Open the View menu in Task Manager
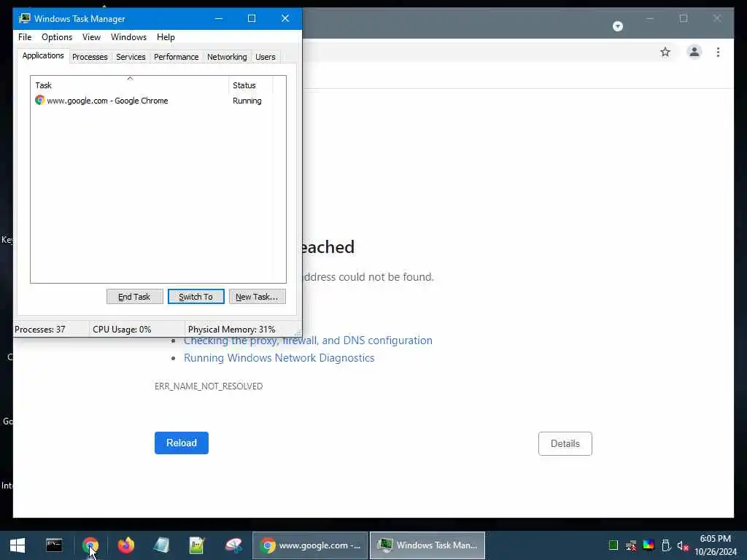Viewport: 747px width, 560px height. click(91, 37)
